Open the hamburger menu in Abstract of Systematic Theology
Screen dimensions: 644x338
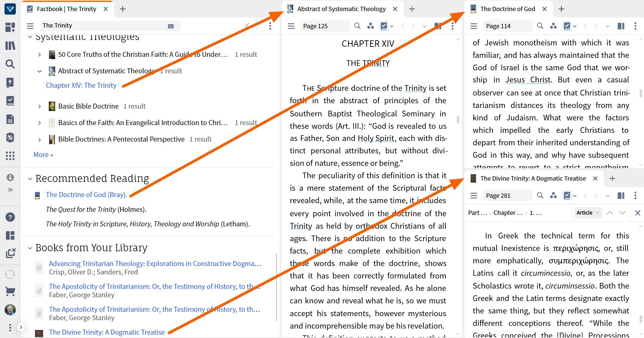click(x=291, y=26)
